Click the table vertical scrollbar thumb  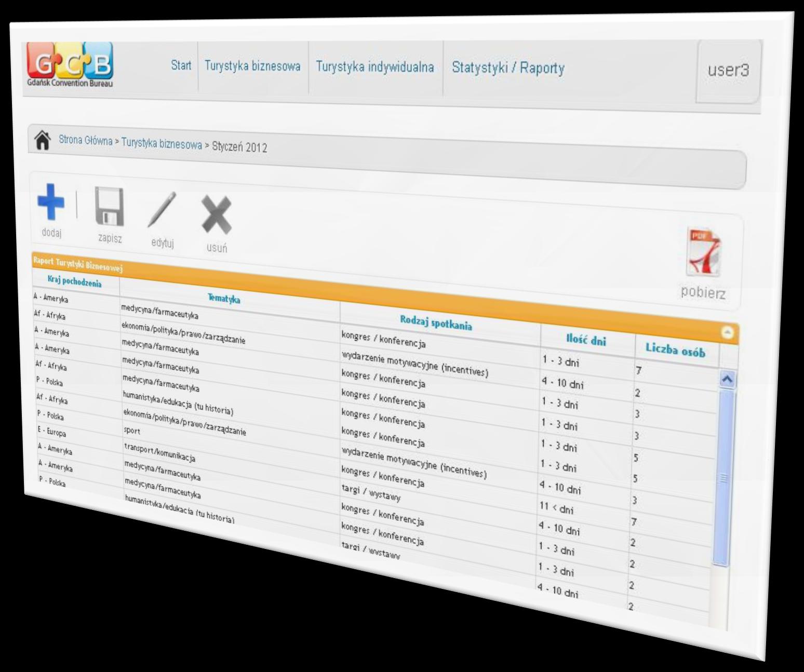(x=723, y=478)
